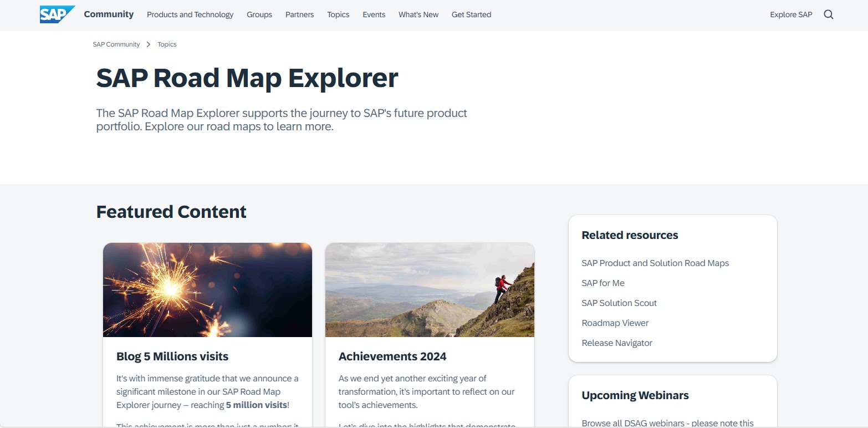Select Get Started in the navigation
This screenshot has height=428, width=868.
[471, 15]
